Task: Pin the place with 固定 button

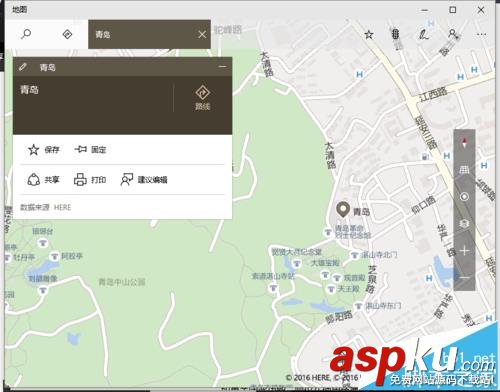Action: tap(90, 150)
